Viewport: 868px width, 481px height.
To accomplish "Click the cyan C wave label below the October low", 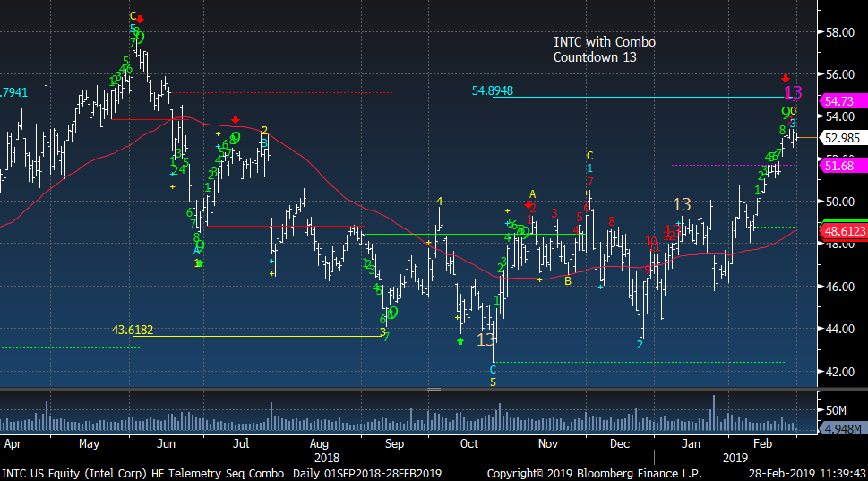I will [494, 369].
